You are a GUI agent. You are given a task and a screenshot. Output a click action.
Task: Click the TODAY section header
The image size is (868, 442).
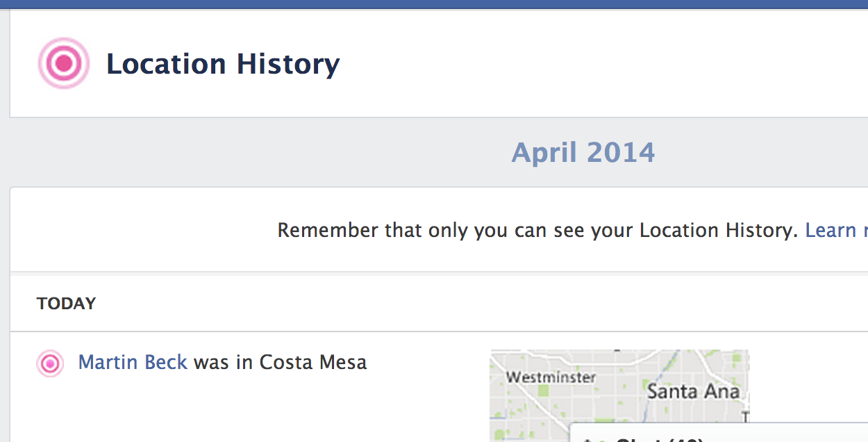[67, 304]
